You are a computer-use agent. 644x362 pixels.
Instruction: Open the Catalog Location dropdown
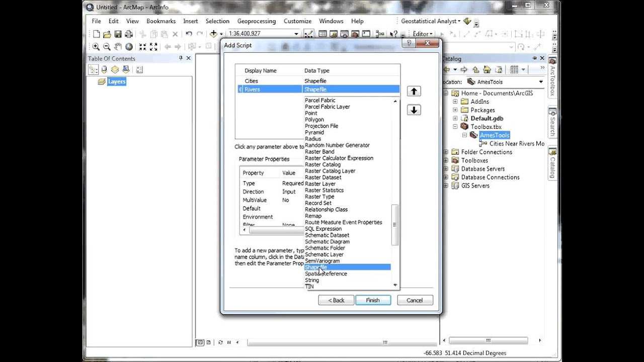click(541, 81)
